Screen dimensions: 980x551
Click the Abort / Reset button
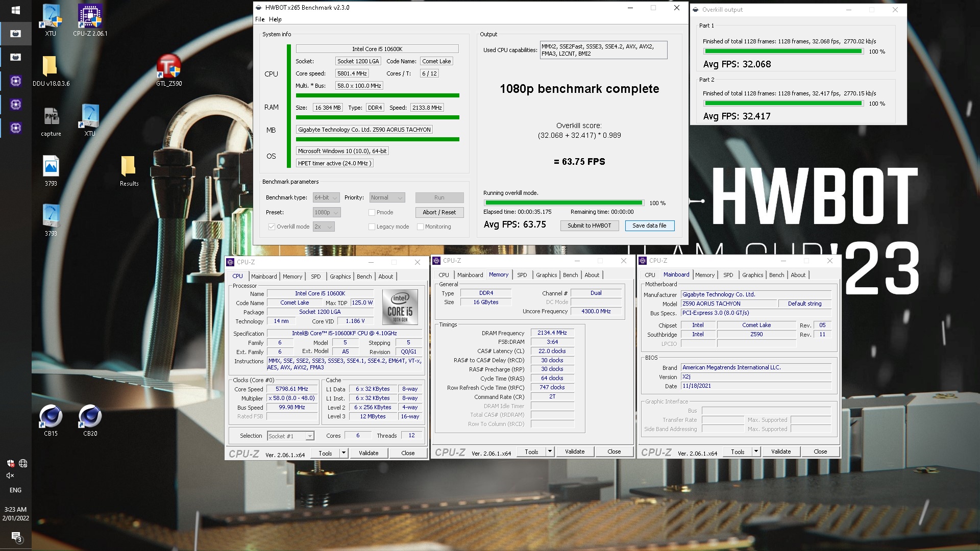tap(439, 212)
